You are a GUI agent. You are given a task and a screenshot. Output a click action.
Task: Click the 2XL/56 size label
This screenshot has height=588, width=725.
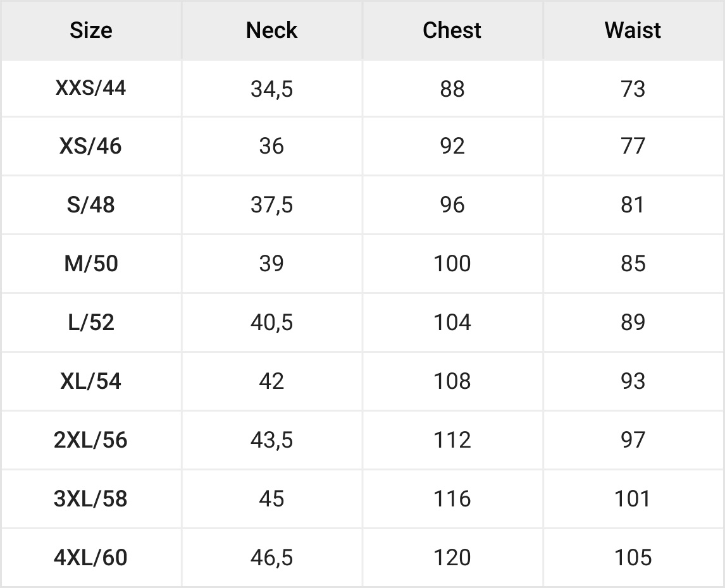tap(91, 440)
